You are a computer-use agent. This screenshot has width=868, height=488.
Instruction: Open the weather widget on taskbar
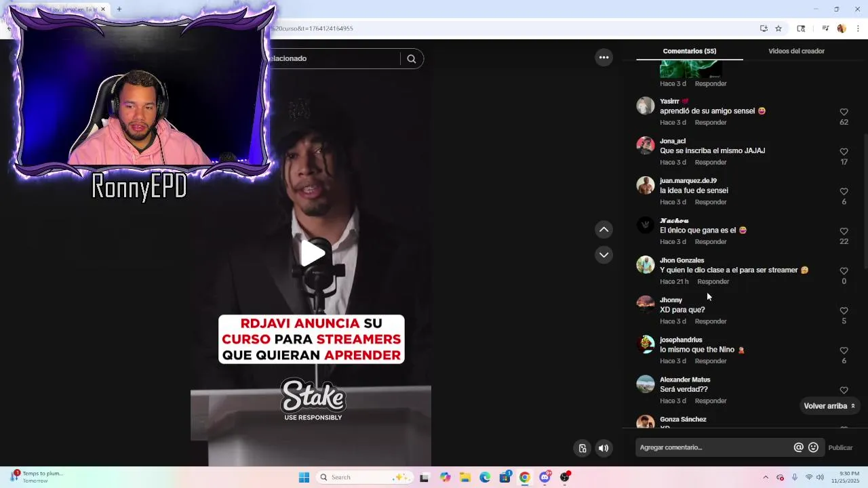point(38,477)
